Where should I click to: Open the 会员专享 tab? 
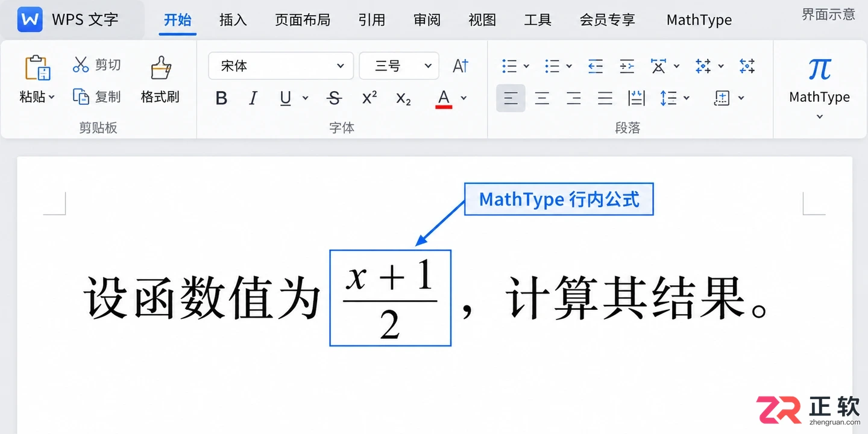pyautogui.click(x=608, y=20)
